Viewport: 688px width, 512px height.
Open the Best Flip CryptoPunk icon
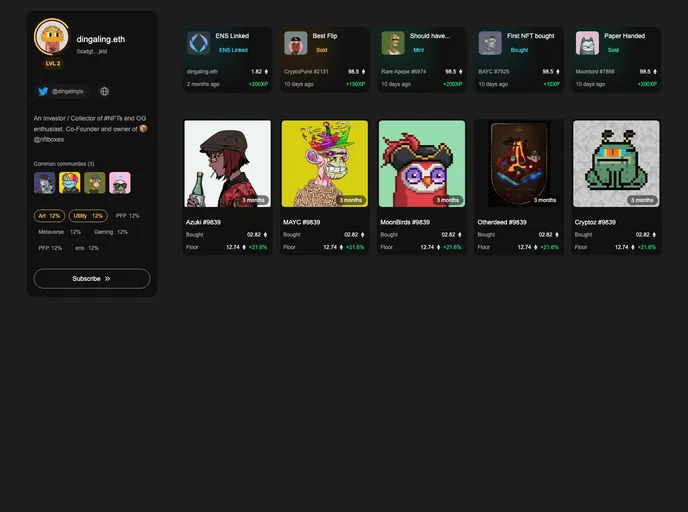(x=296, y=43)
